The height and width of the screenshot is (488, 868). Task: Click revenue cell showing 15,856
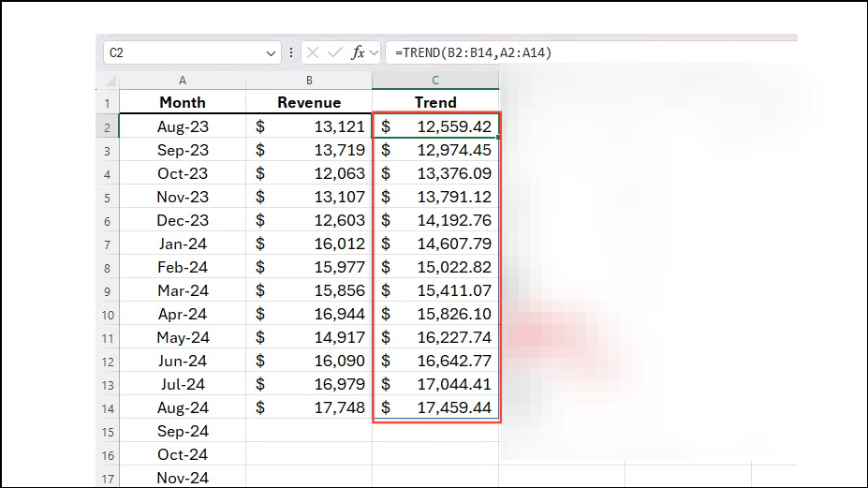pos(309,290)
